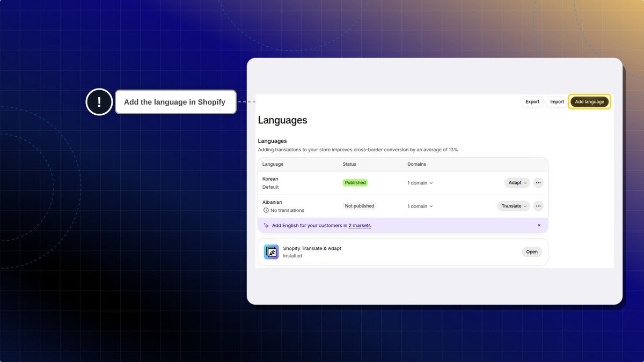The image size is (644, 362).
Task: Click the Domains column header
Action: (417, 164)
